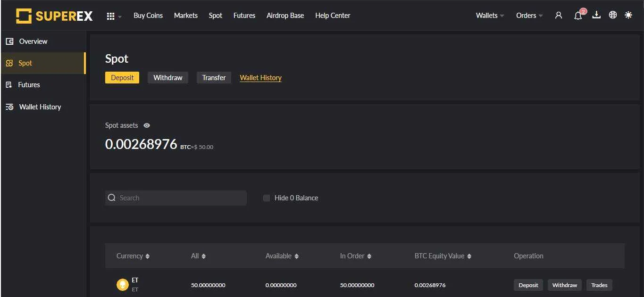Open the notifications bell icon
The height and width of the screenshot is (297, 644).
click(x=578, y=16)
